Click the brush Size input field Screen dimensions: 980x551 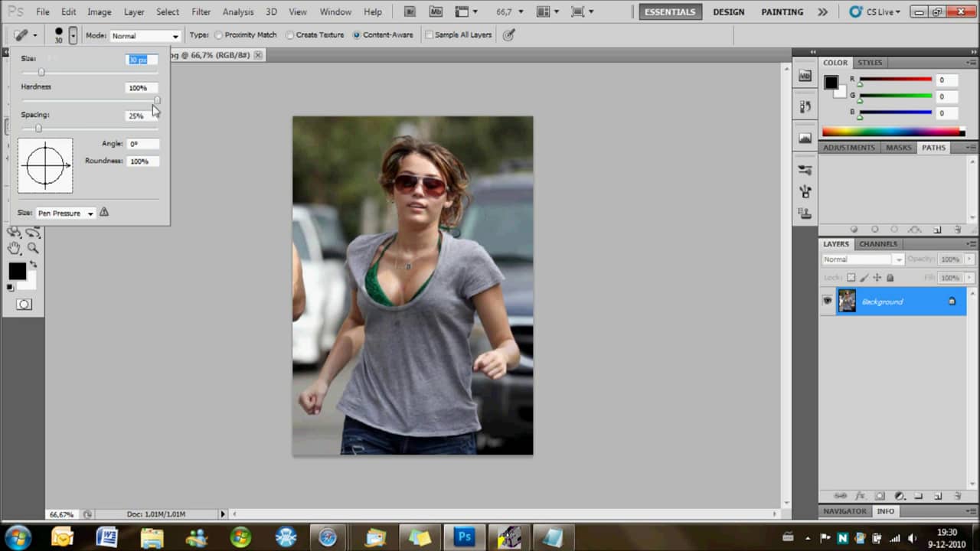[x=142, y=60]
